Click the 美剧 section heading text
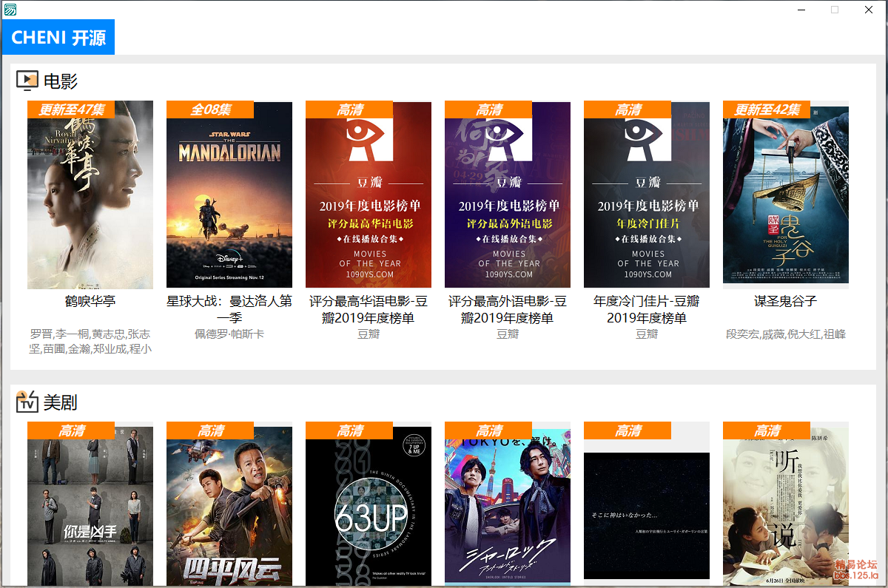This screenshot has height=588, width=888. coord(61,402)
